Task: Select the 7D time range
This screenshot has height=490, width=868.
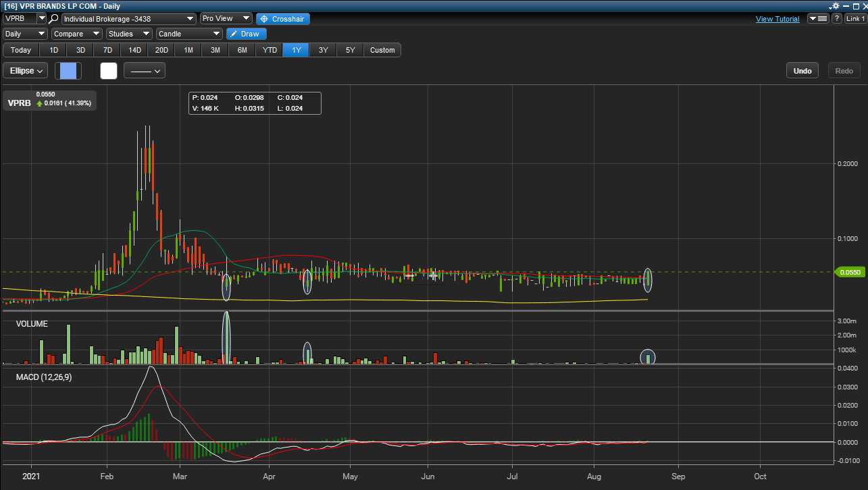Action: click(x=107, y=50)
